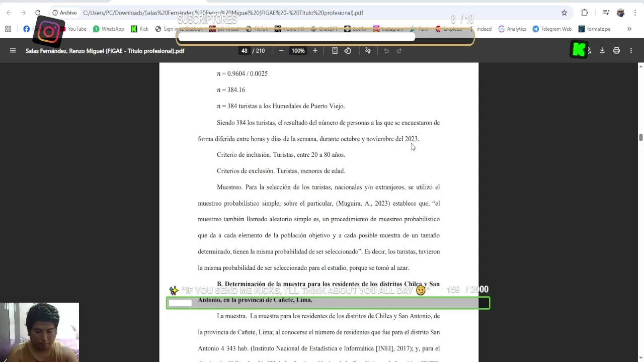Image resolution: width=644 pixels, height=362 pixels.
Task: Print the PDF document
Action: (616, 51)
